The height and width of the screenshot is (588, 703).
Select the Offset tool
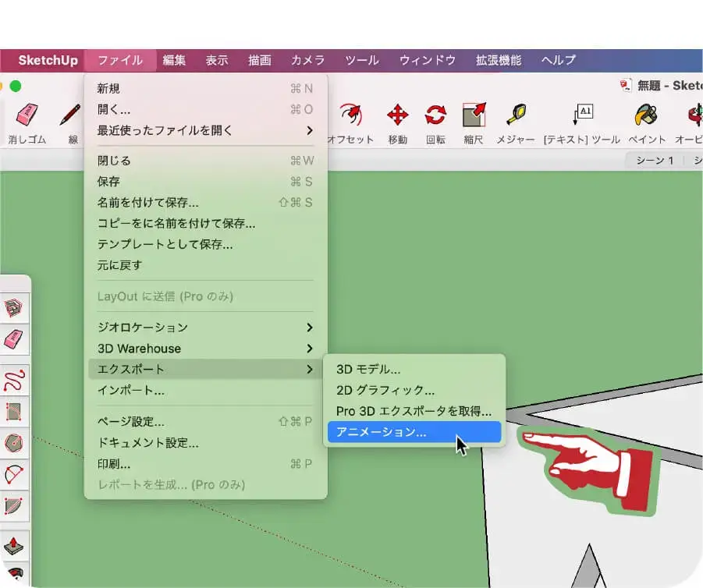pos(350,115)
